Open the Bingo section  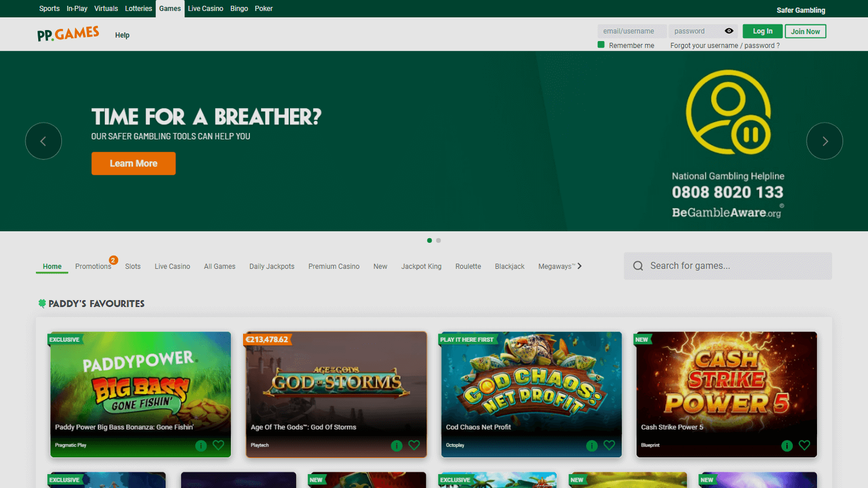239,9
